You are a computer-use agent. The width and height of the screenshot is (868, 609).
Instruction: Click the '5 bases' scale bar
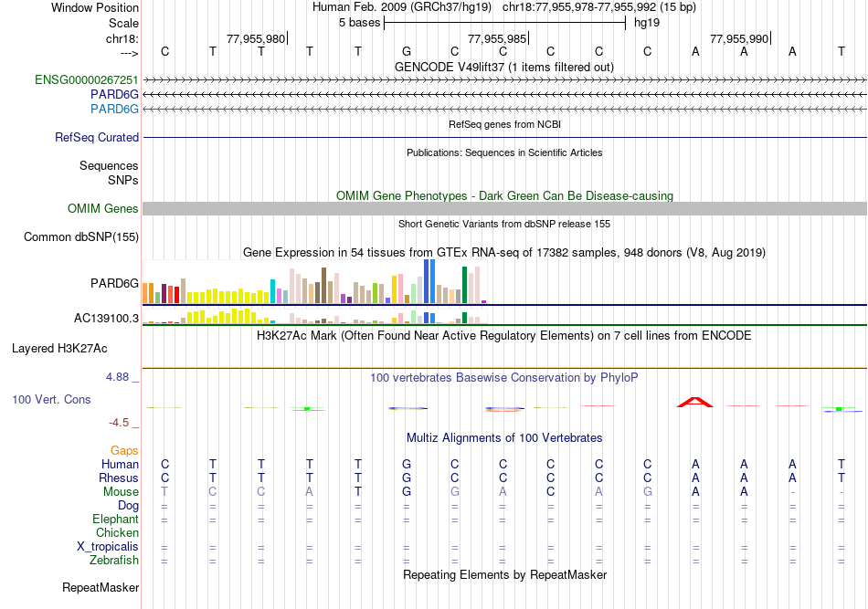coord(504,23)
